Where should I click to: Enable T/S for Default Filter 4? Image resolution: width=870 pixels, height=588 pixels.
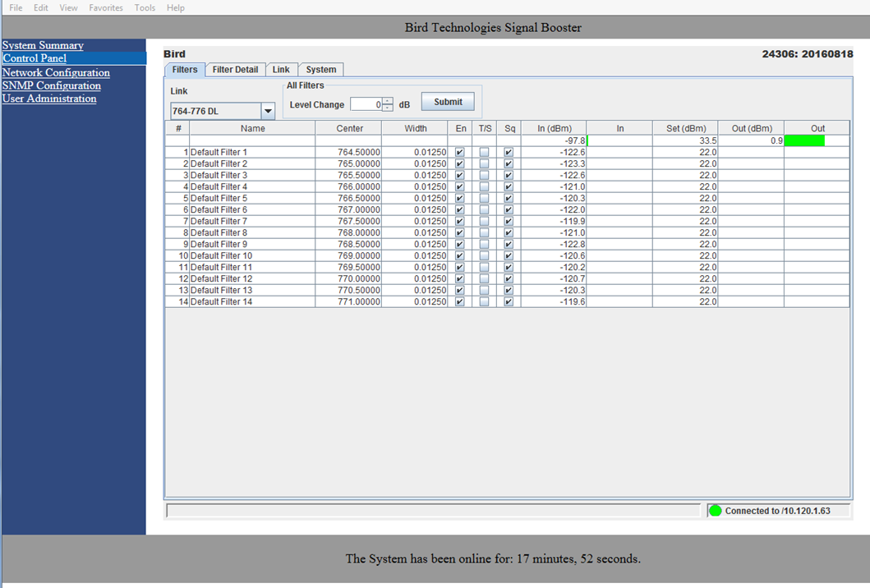(x=485, y=187)
